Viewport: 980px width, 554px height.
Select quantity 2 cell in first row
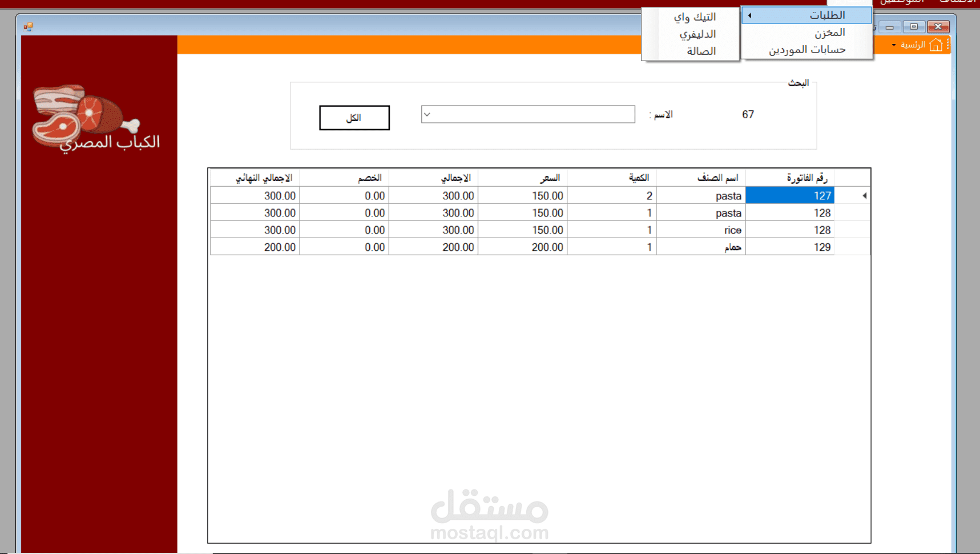pos(612,196)
